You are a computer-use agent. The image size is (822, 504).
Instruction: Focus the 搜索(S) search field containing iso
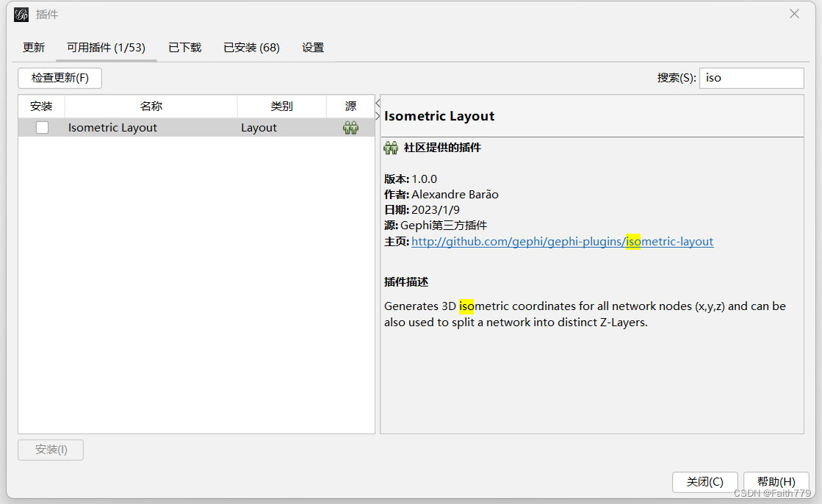(x=751, y=78)
